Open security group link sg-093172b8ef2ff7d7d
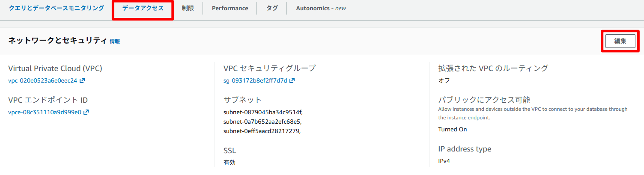Image resolution: width=644 pixels, height=175 pixels. (255, 80)
